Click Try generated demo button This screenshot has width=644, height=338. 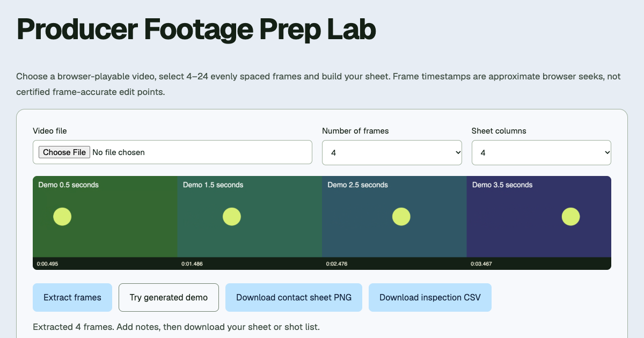[x=169, y=297]
